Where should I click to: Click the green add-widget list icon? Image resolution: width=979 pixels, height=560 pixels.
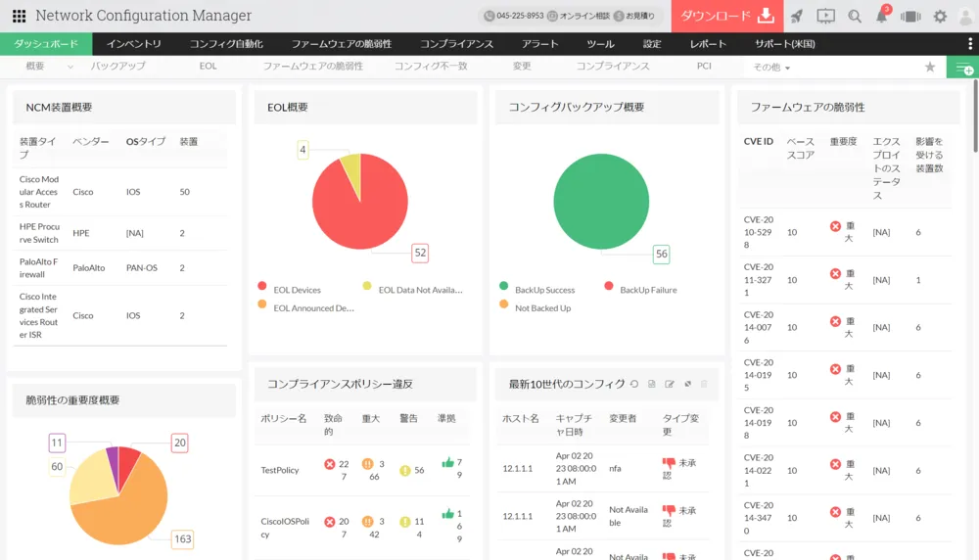pyautogui.click(x=962, y=68)
